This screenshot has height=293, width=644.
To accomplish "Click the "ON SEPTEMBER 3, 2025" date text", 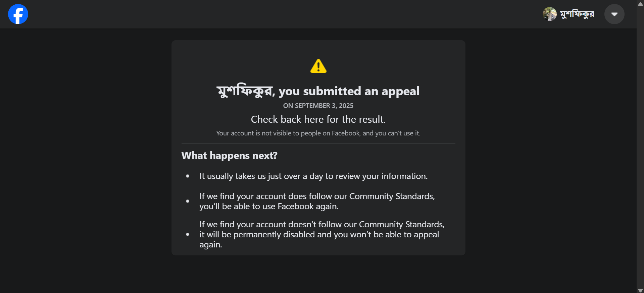I will 318,106.
